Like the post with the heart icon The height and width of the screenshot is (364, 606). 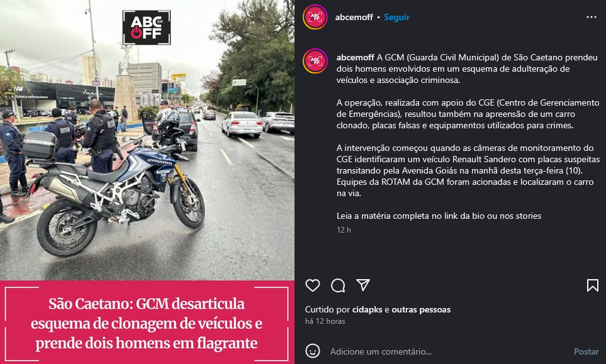[x=313, y=285]
